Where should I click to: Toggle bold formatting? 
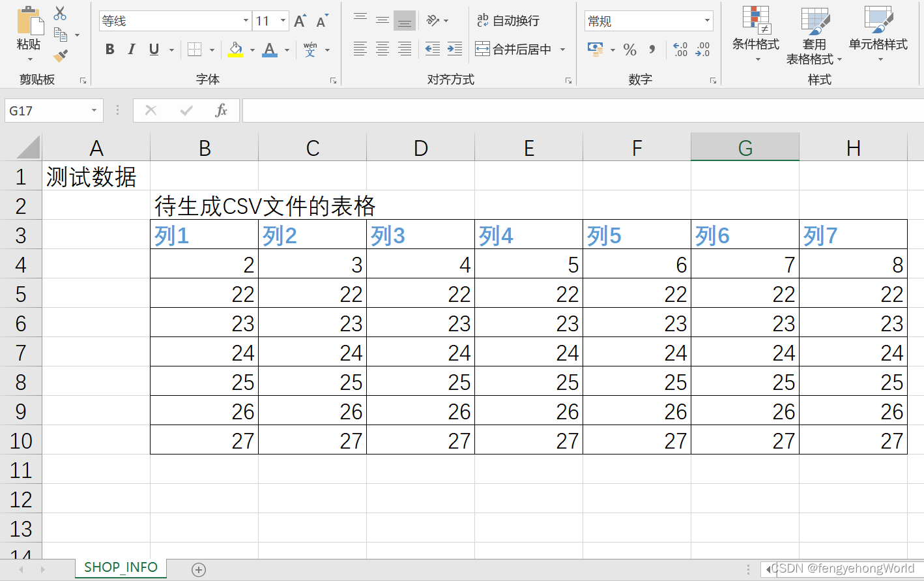[109, 49]
